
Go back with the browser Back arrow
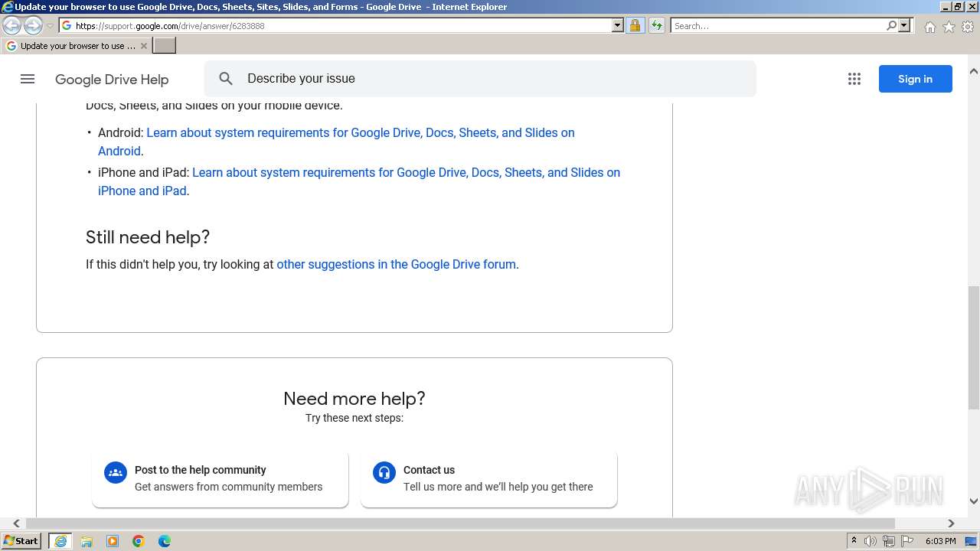[x=11, y=26]
